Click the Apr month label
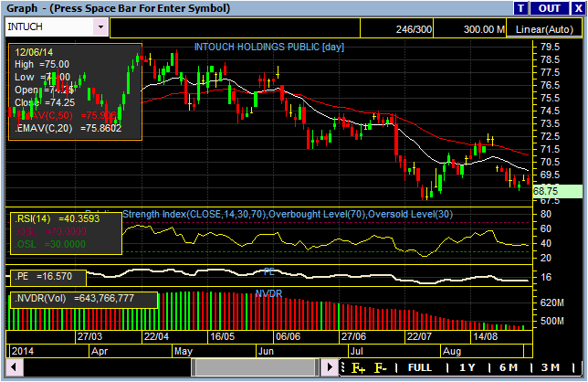 pyautogui.click(x=100, y=352)
